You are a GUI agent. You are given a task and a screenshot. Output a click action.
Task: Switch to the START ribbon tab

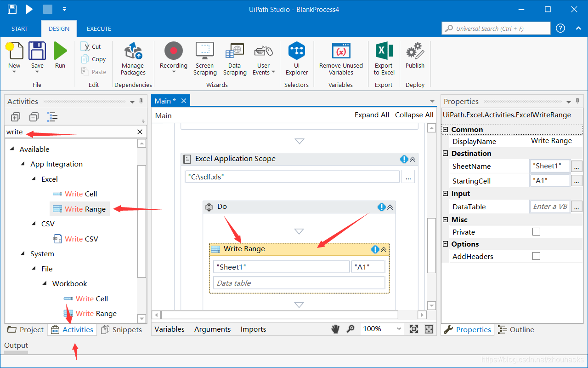pos(20,29)
